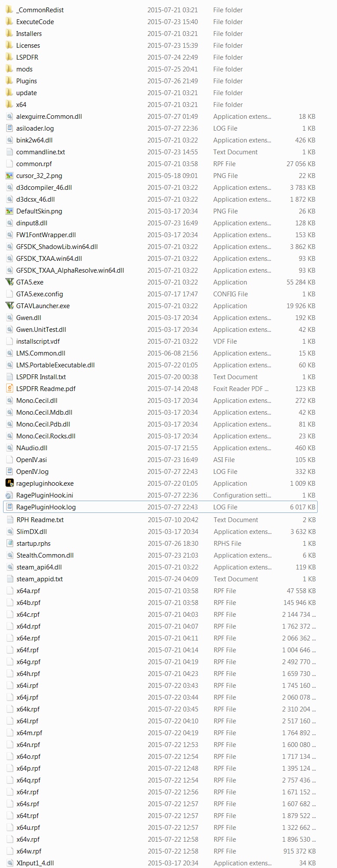Select bink2w64.dll file name
This screenshot has height=868, width=337.
tap(34, 140)
